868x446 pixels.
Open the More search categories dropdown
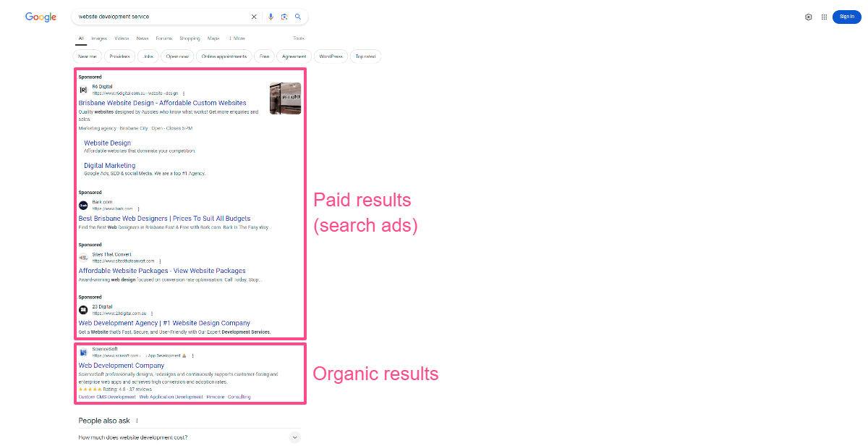[237, 38]
